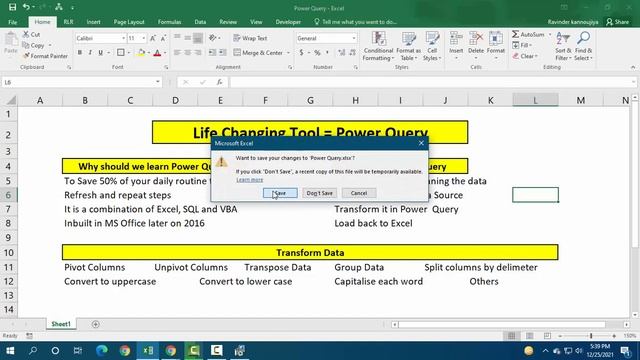Toggle Bold formatting

click(80, 52)
